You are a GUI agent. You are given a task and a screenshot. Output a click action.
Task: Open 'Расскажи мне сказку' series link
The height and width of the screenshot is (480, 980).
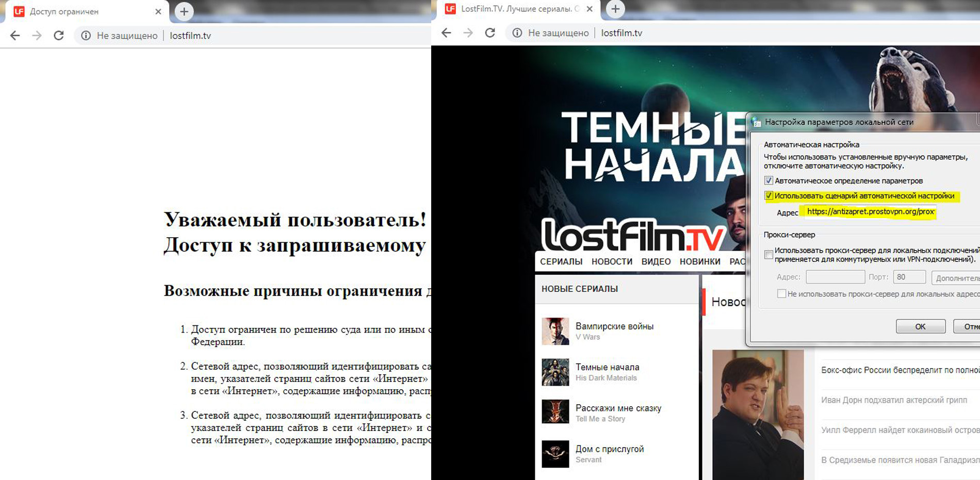coord(618,408)
